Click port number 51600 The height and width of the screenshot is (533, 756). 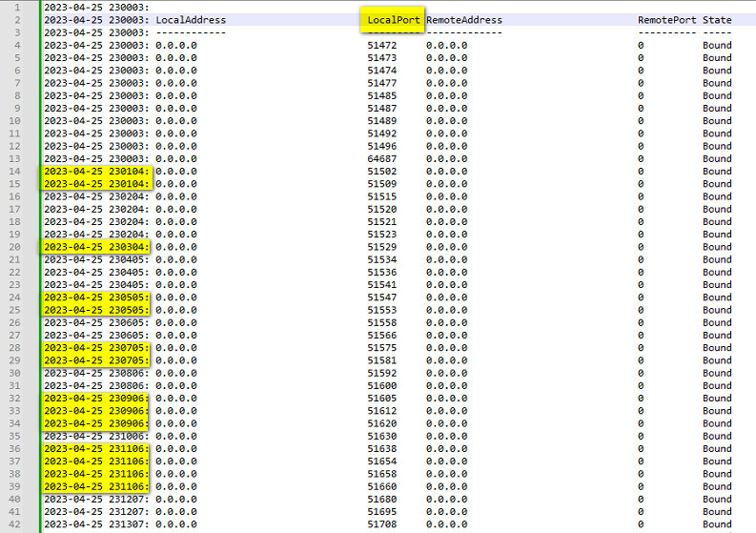(382, 385)
